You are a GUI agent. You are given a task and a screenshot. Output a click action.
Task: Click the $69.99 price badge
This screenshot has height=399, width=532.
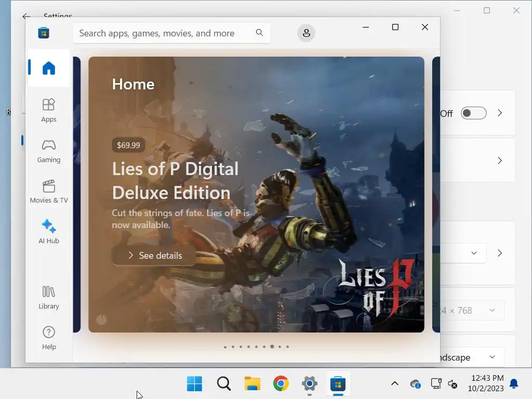pos(128,145)
